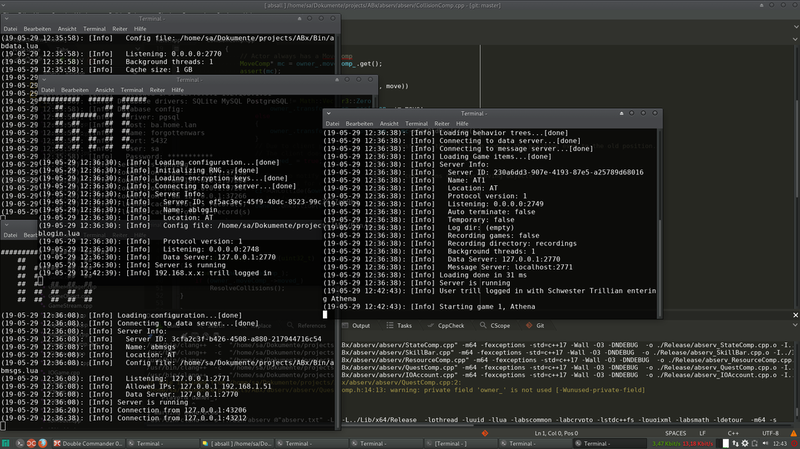Open the Output tab in the bottom panel
Screen dimensions: 800x449
356,326
